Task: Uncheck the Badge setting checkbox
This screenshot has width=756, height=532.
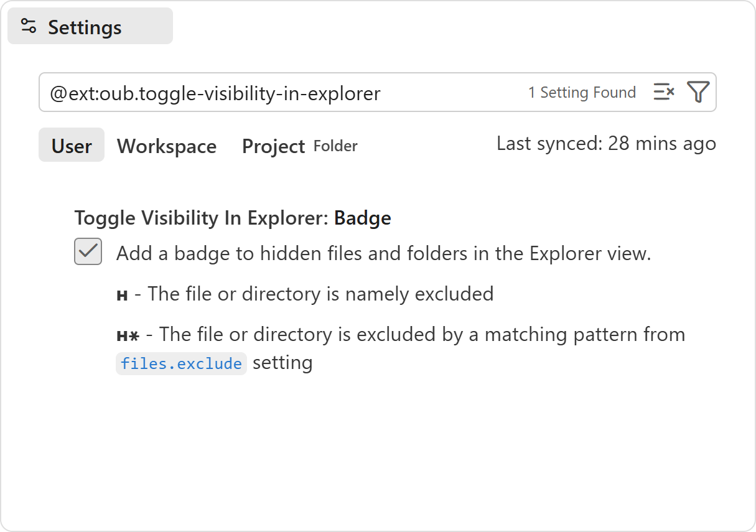Action: pos(88,251)
